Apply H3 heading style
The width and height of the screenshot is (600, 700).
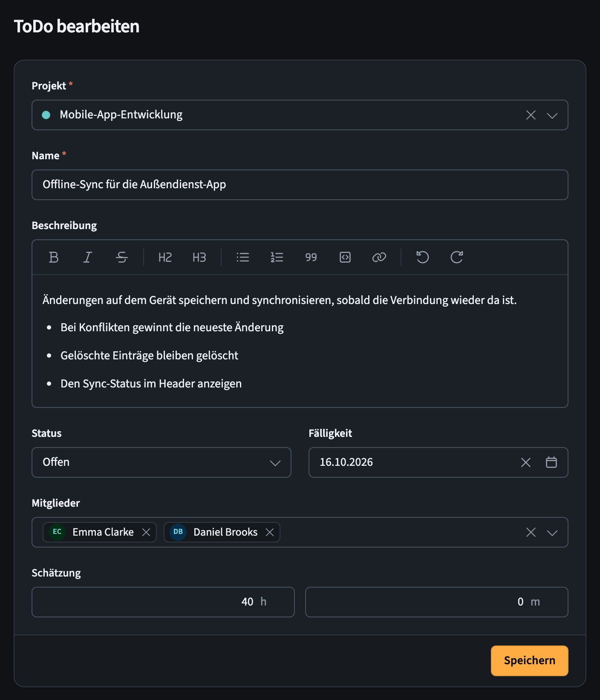199,257
